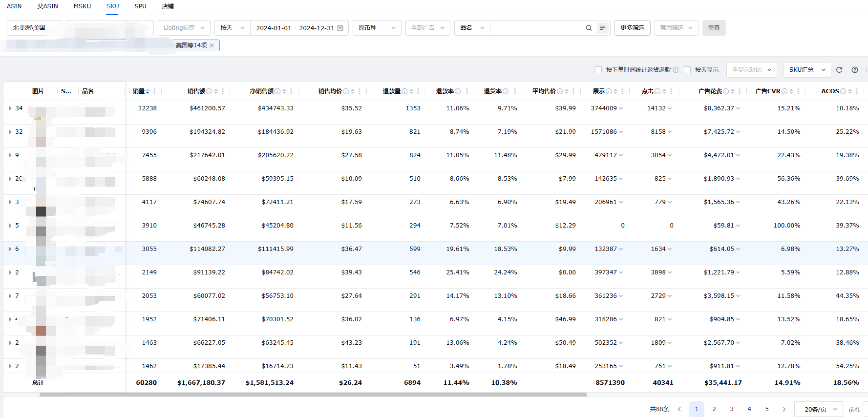The height and width of the screenshot is (417, 868).
Task: Open the help question mark icon
Action: [x=855, y=70]
